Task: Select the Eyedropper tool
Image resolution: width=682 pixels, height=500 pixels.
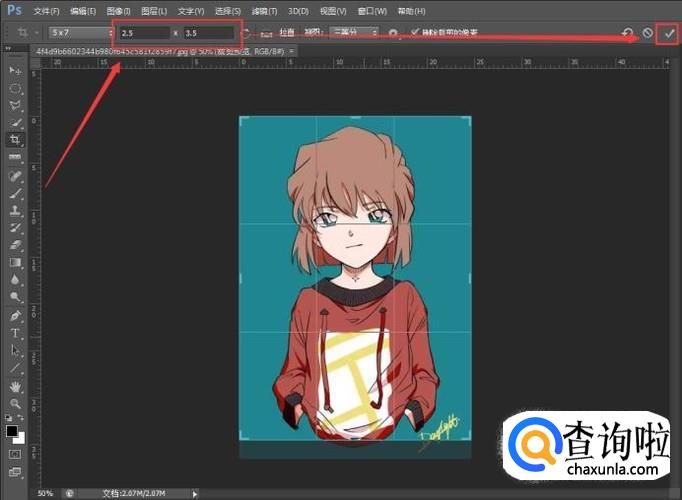Action: pyautogui.click(x=15, y=175)
